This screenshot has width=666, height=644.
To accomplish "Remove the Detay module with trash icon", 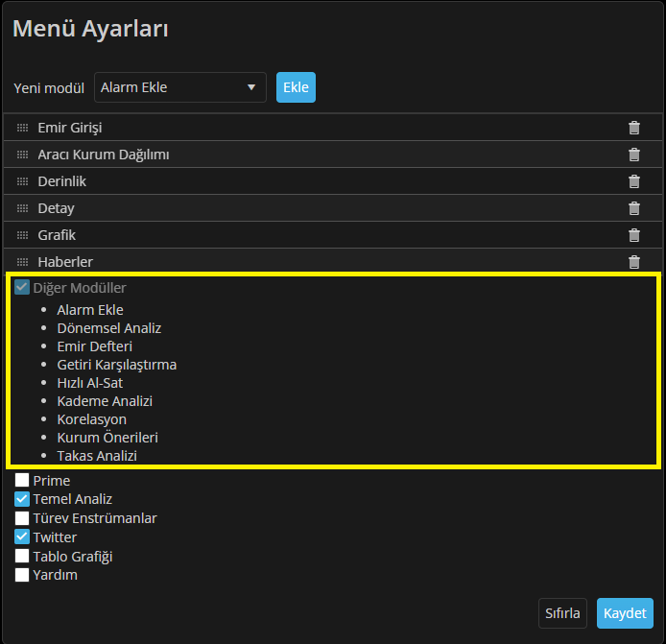I will pos(633,208).
